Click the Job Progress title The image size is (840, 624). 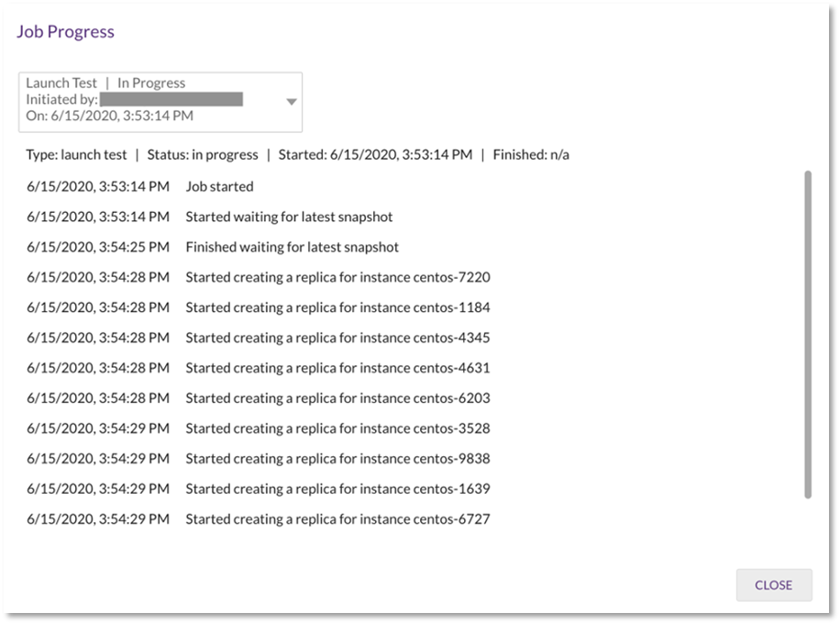tap(65, 31)
